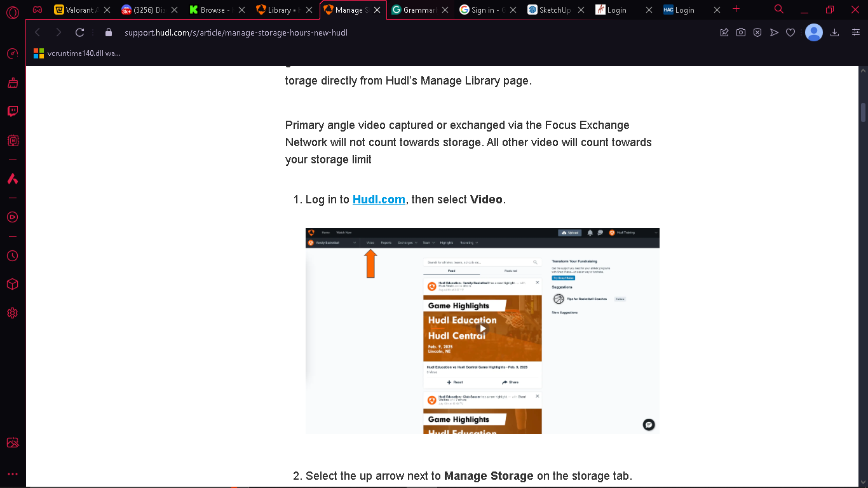The width and height of the screenshot is (868, 488).
Task: Close the Manage Storage tab
Action: pyautogui.click(x=377, y=10)
